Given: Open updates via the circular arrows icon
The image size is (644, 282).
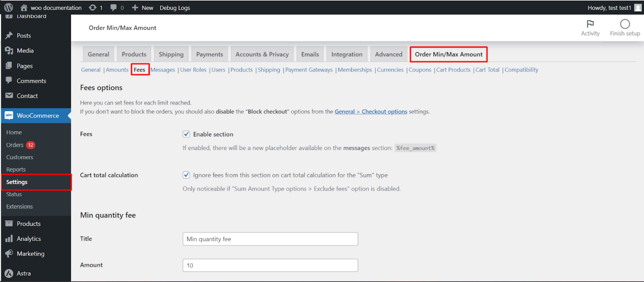Looking at the screenshot, I should point(93,7).
